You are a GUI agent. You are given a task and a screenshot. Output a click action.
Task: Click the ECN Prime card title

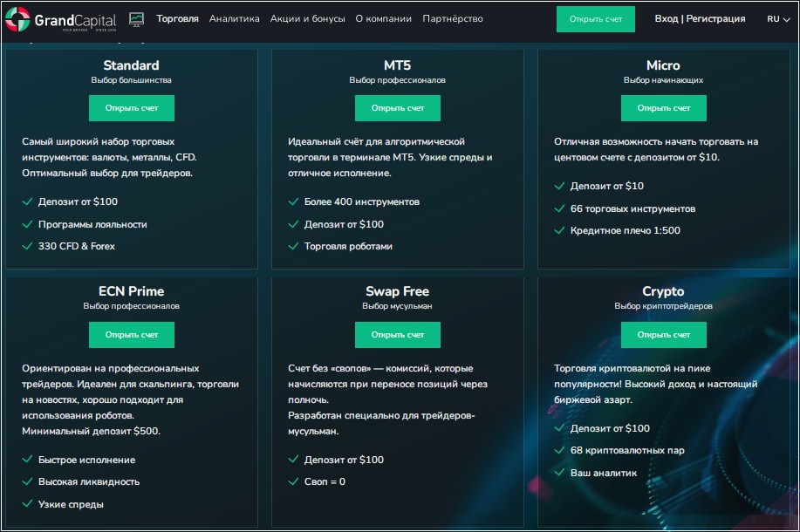tap(131, 291)
